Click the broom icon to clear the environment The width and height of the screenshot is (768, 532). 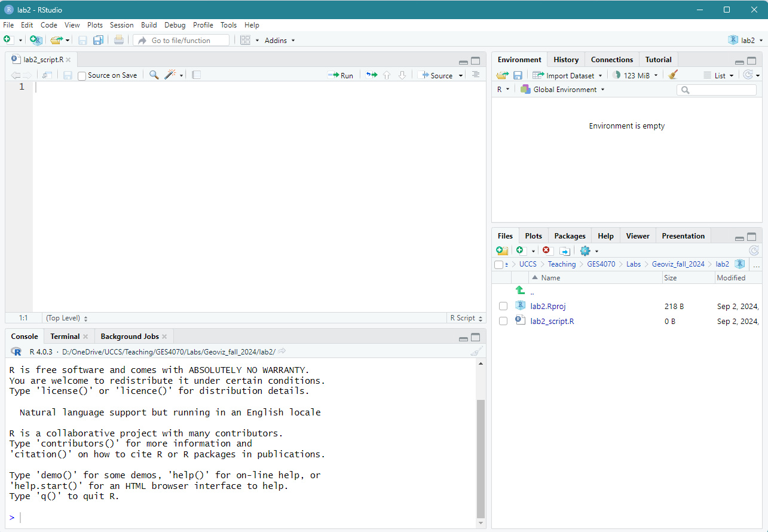point(673,75)
